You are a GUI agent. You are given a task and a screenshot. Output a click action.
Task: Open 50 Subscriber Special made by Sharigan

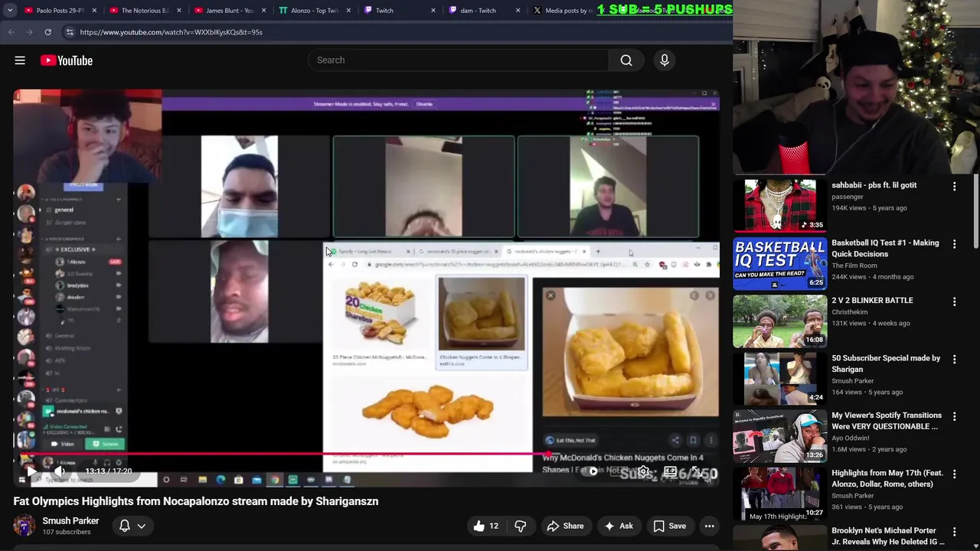tap(886, 364)
